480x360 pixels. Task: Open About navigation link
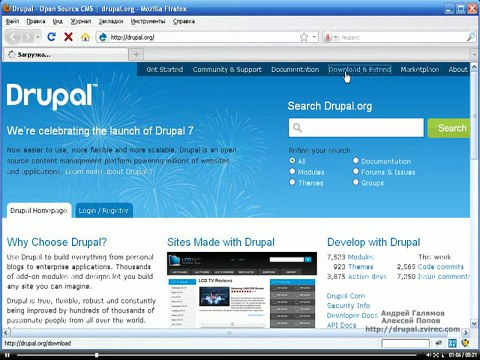pos(458,69)
